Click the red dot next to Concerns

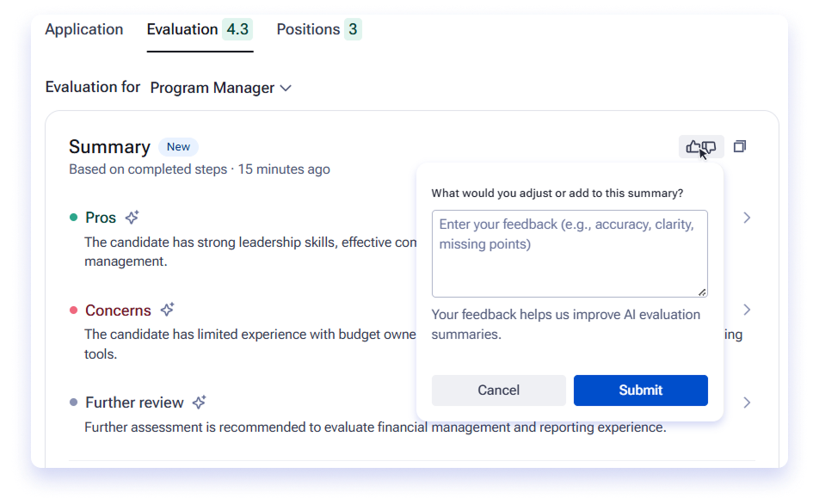tap(74, 310)
